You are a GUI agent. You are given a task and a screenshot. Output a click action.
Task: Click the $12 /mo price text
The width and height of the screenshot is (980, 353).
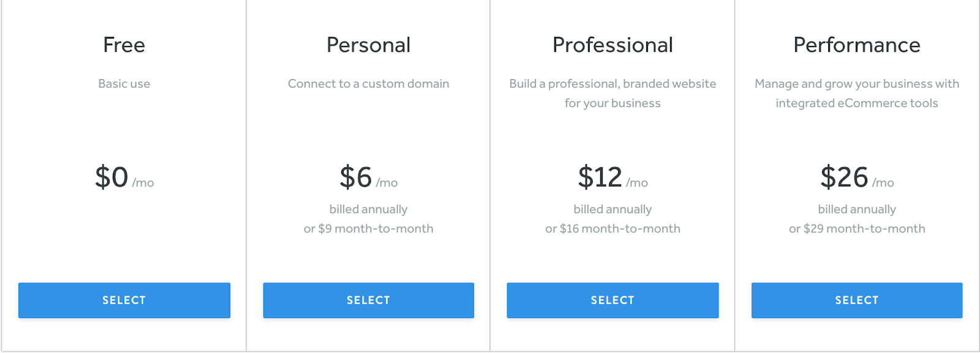[x=612, y=178]
